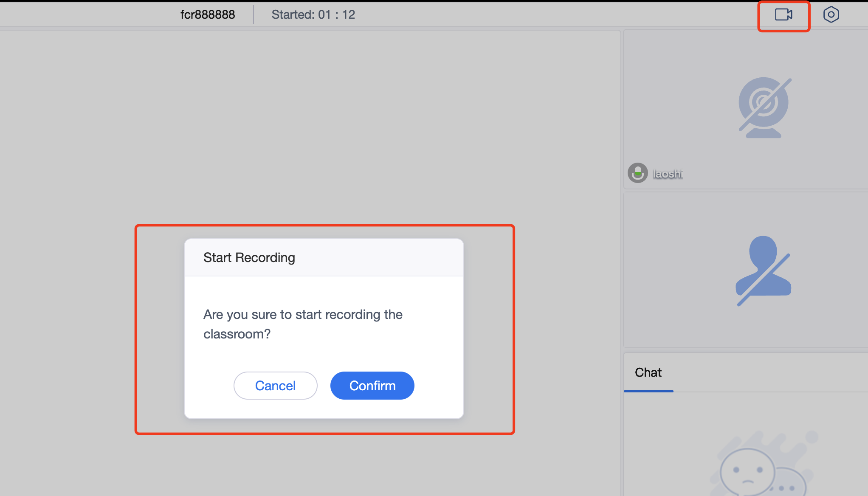This screenshot has width=868, height=496.
Task: Confirm starting the classroom recording
Action: tap(372, 386)
